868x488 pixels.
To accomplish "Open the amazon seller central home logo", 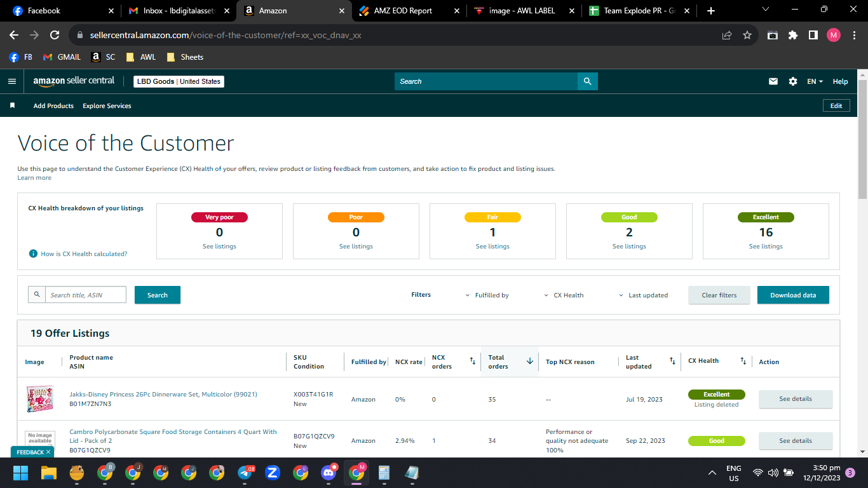I will pos(74,81).
